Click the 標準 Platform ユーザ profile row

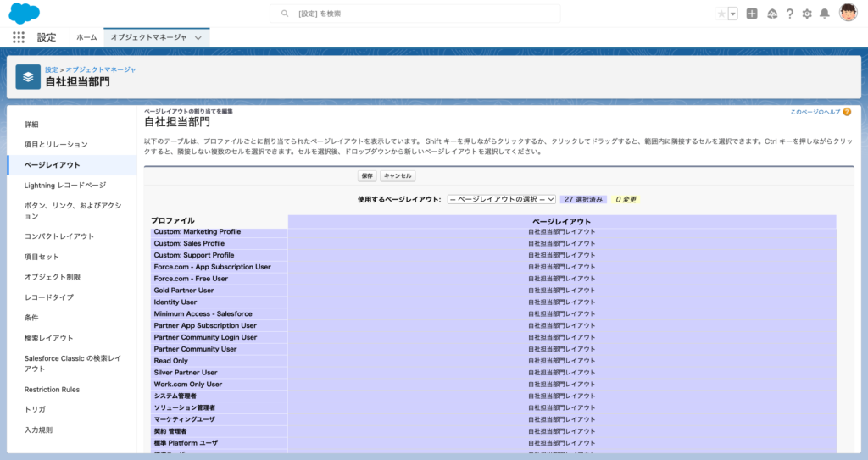220,443
